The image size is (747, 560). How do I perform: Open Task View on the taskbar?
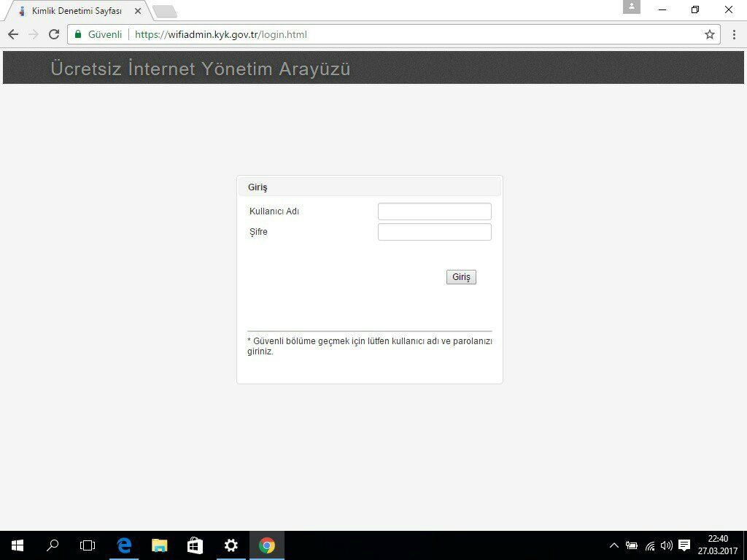point(88,545)
